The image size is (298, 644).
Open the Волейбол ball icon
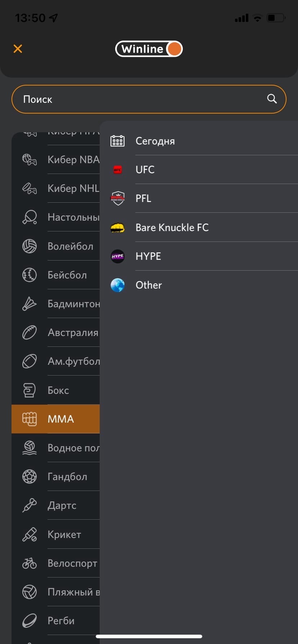(30, 246)
